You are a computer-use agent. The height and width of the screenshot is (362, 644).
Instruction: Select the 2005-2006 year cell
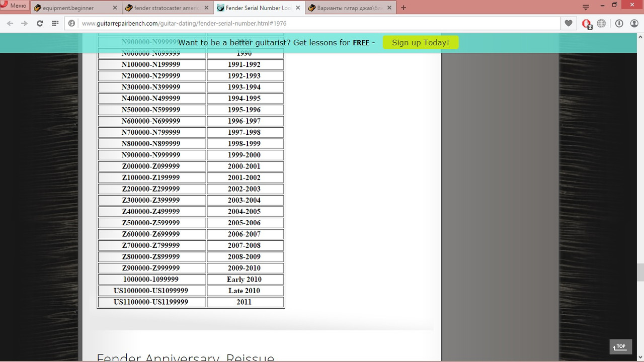(245, 223)
